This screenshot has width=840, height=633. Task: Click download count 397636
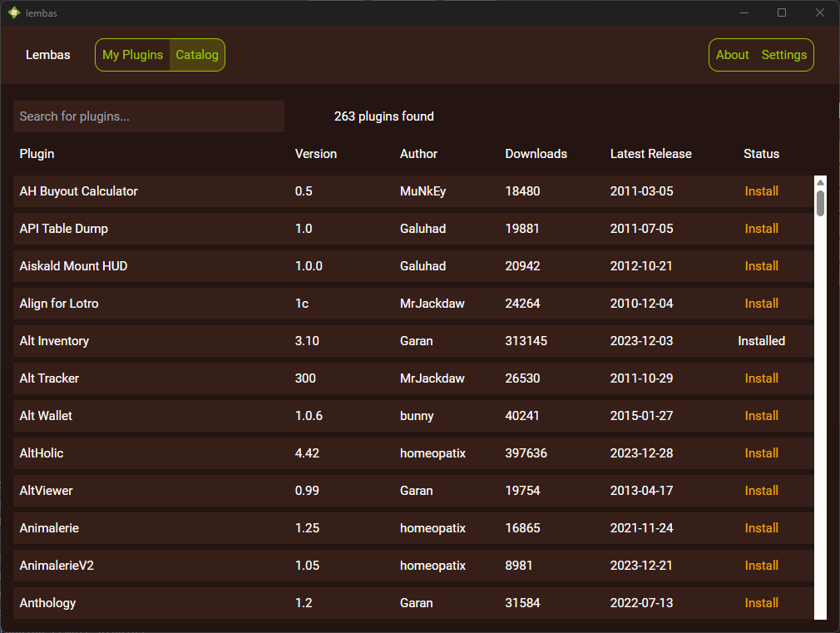pyautogui.click(x=526, y=453)
